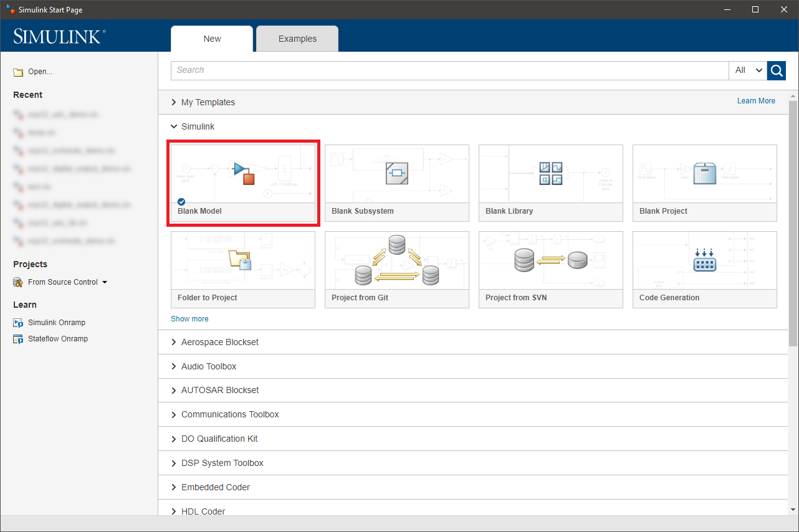Click the Open... link text
Image resolution: width=799 pixels, height=532 pixels.
click(40, 72)
